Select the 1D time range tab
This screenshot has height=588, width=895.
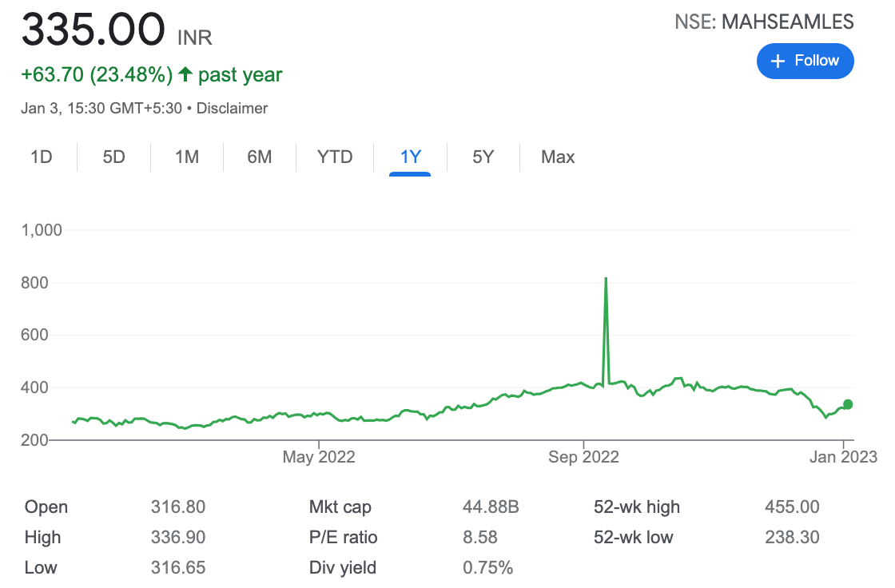41,157
